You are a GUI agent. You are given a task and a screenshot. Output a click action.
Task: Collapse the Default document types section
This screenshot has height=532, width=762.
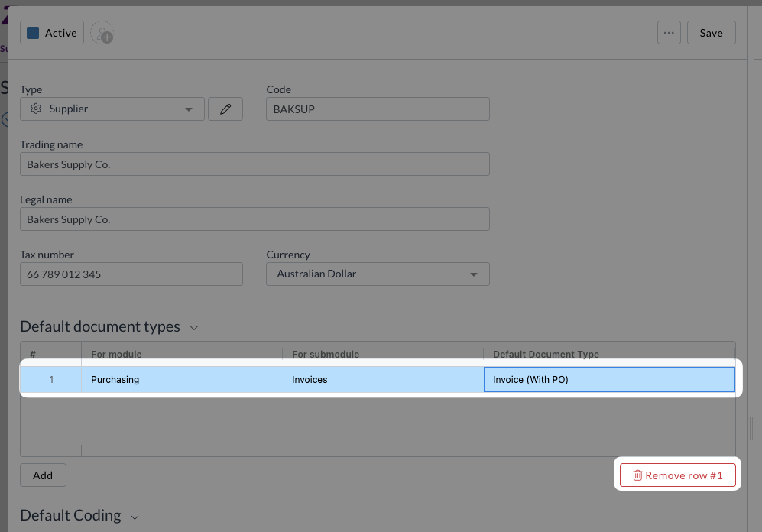pyautogui.click(x=194, y=328)
